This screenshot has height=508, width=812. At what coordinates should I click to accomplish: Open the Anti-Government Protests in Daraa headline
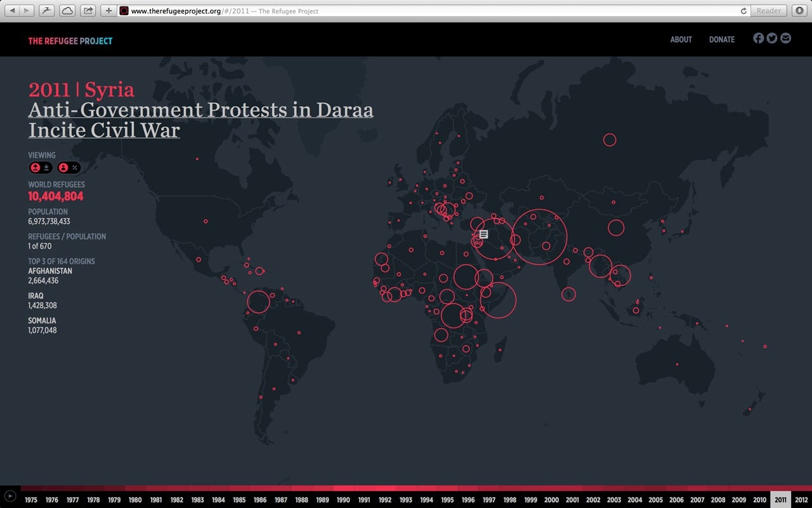click(200, 110)
